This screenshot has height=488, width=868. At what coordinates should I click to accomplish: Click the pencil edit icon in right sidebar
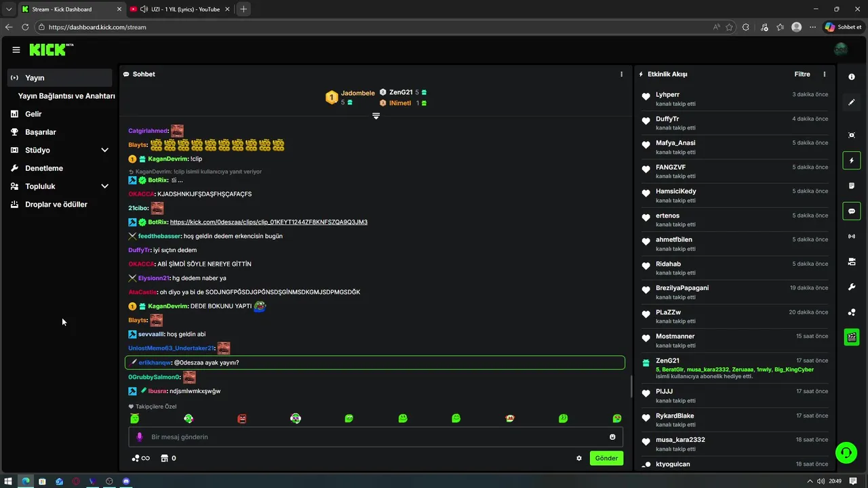click(852, 102)
